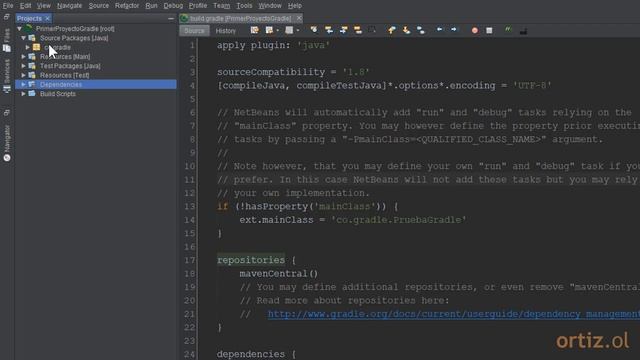Close the Projects tab
The image size is (640, 360).
point(47,18)
